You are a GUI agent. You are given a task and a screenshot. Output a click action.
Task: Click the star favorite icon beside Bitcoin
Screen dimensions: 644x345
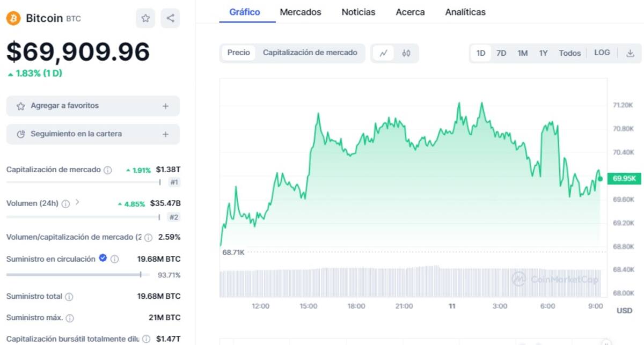[x=145, y=18]
